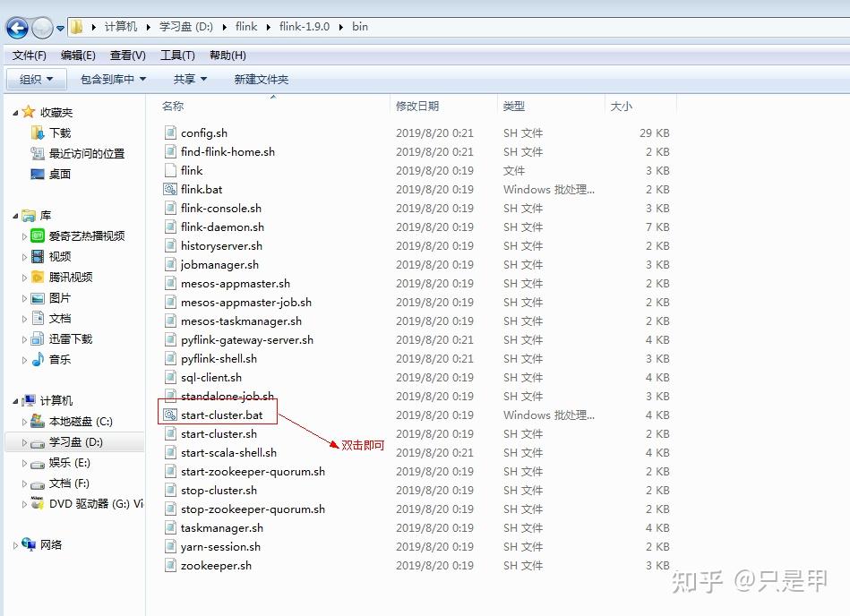Collapse the Computer (计算机) tree node
The image size is (850, 616).
pos(15,401)
